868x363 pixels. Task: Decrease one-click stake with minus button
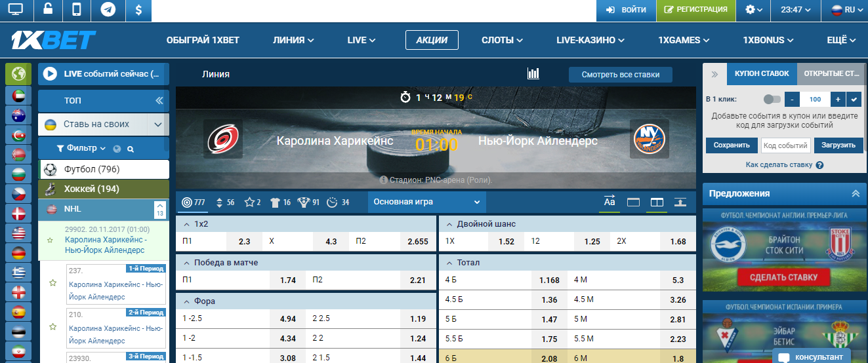tap(793, 100)
